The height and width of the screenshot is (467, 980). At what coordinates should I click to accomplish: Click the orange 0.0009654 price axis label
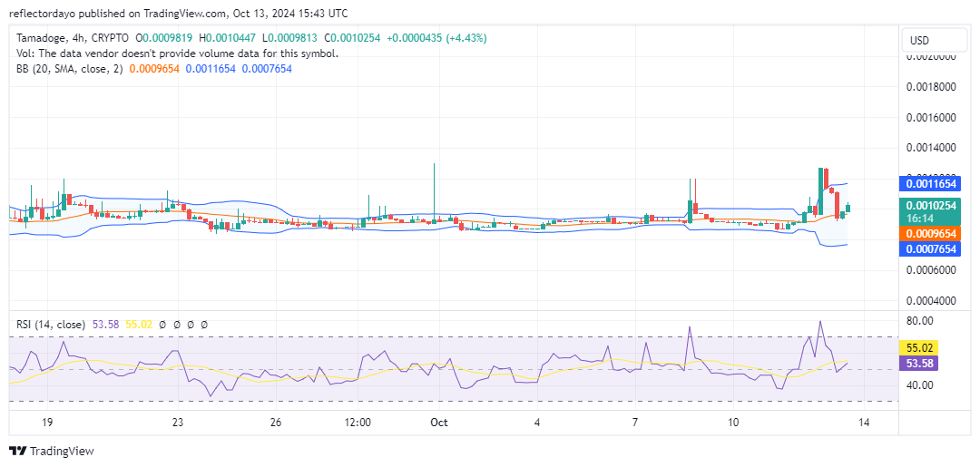929,234
